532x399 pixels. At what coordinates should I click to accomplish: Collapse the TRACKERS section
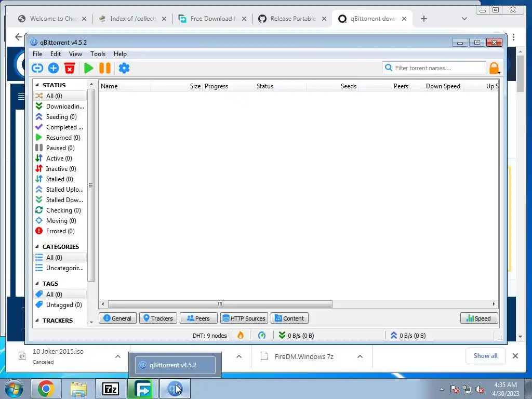tap(37, 321)
